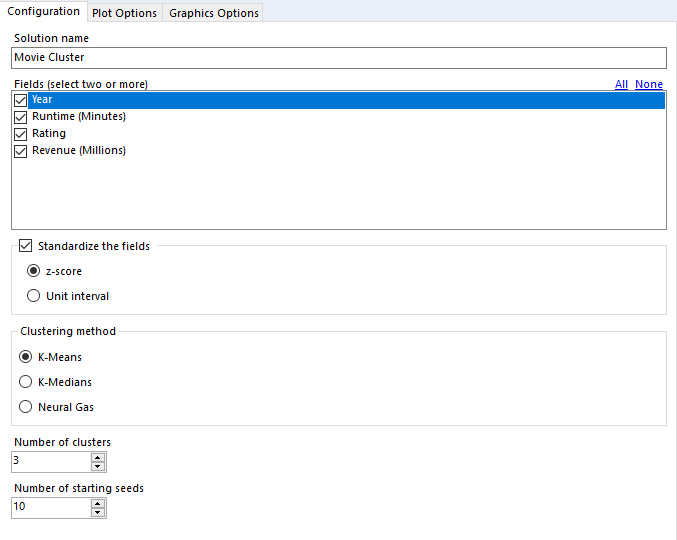677x540 pixels.
Task: Toggle the Runtime (Minutes) field checkbox
Action: pos(21,117)
